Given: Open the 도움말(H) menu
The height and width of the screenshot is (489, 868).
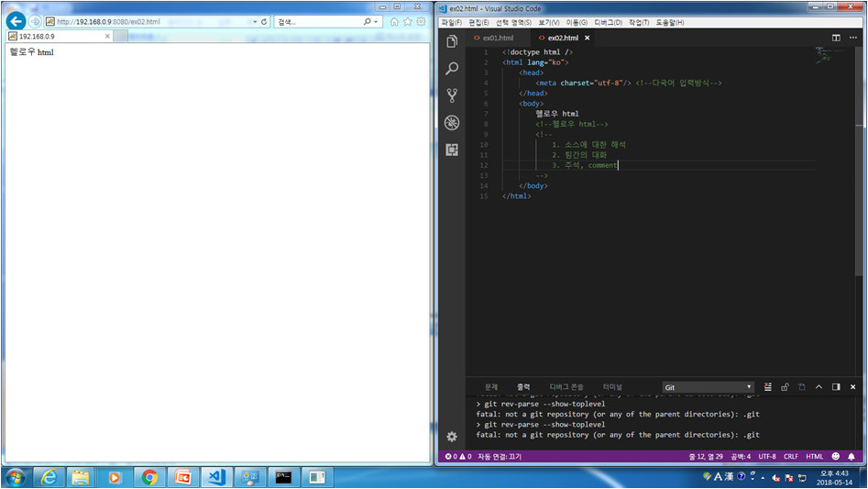Looking at the screenshot, I should click(x=669, y=23).
